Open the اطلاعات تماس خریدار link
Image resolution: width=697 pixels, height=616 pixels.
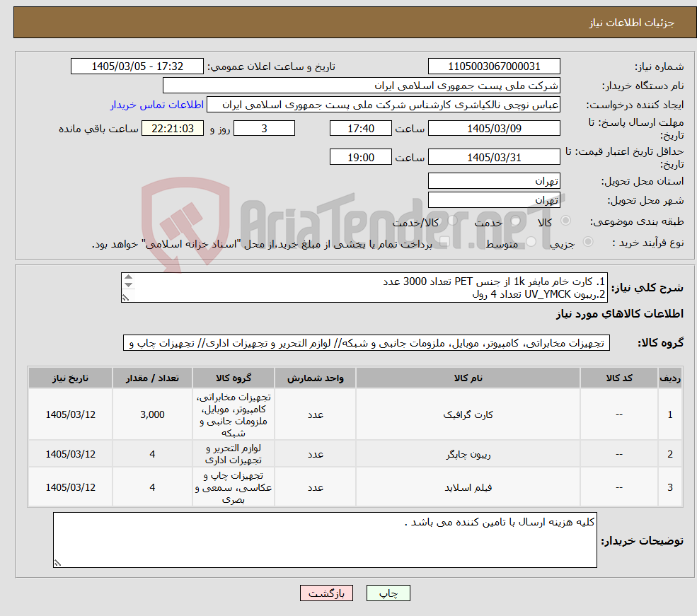[157, 105]
